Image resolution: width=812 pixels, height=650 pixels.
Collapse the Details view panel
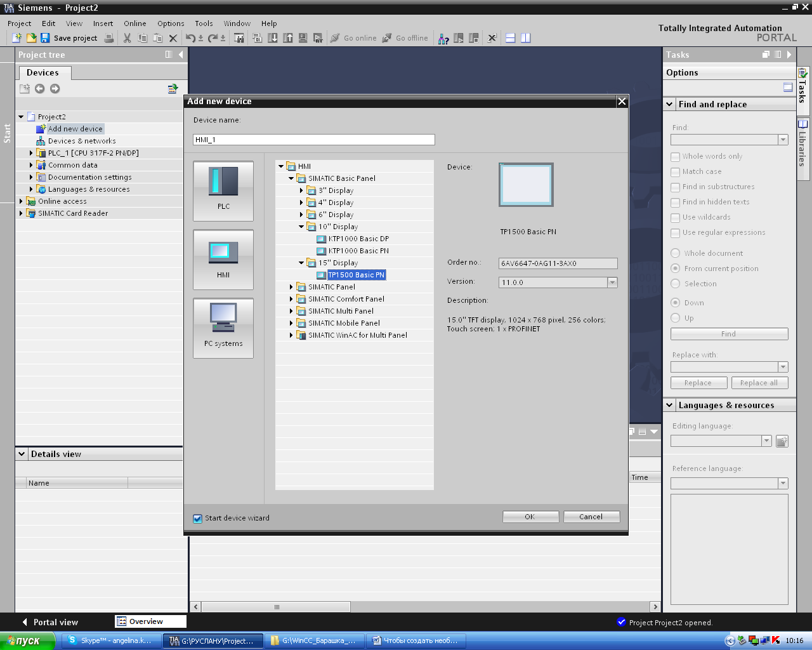22,454
